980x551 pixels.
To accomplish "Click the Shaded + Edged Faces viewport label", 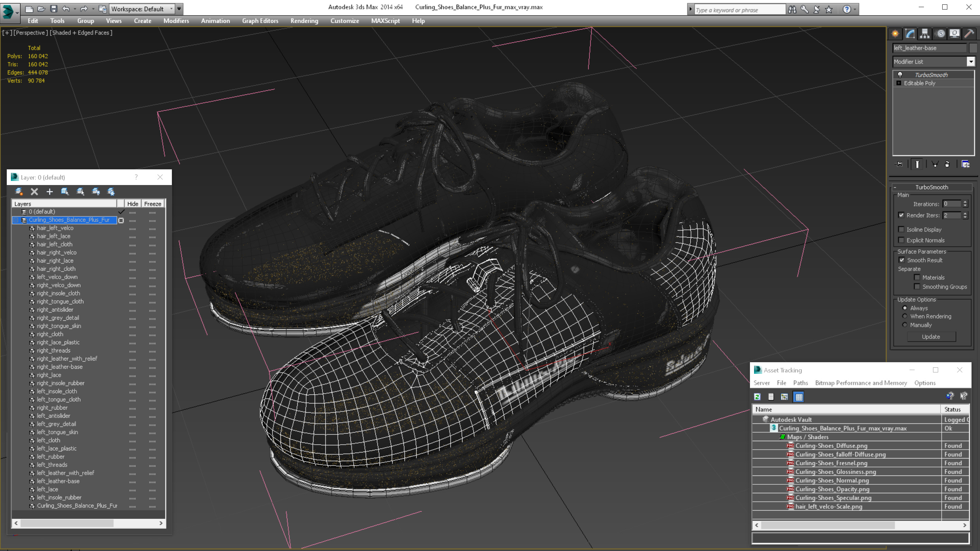I will 81,33.
